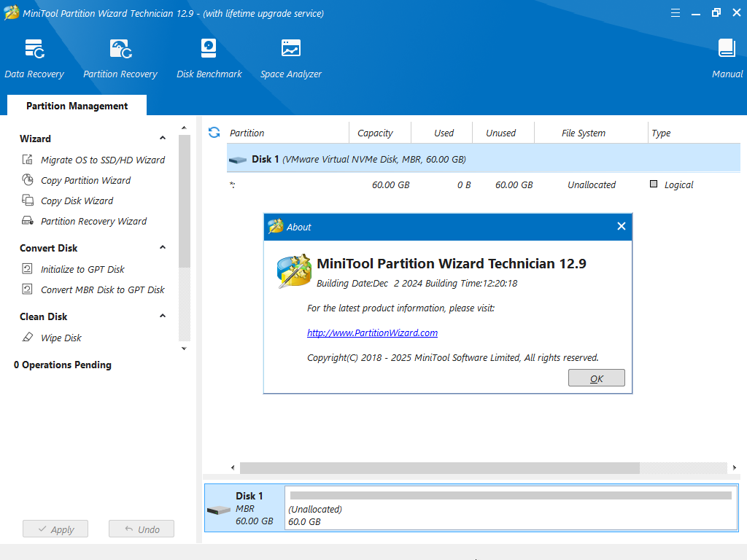Viewport: 747px width, 560px height.
Task: Sort by the Capacity column header
Action: (x=375, y=133)
